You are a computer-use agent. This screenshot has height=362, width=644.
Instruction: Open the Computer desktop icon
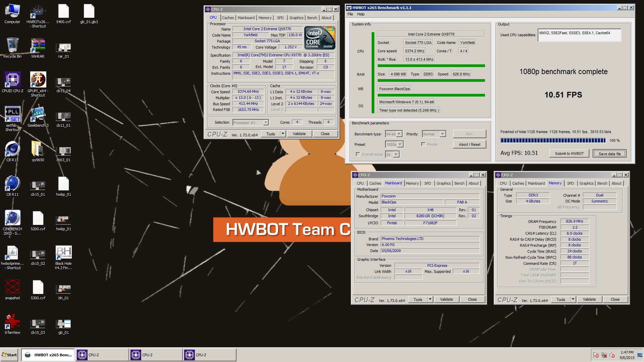coord(12,14)
